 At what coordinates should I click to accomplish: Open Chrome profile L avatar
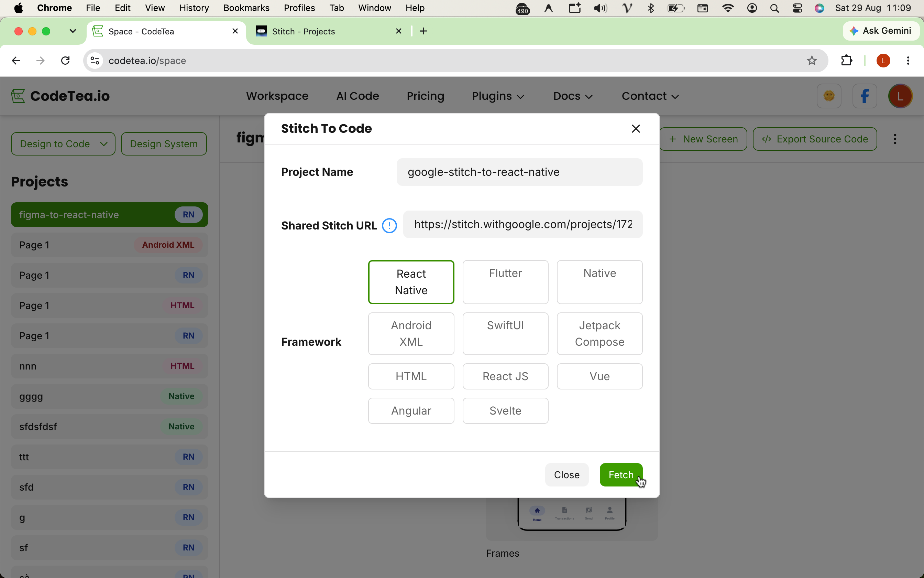pyautogui.click(x=883, y=61)
